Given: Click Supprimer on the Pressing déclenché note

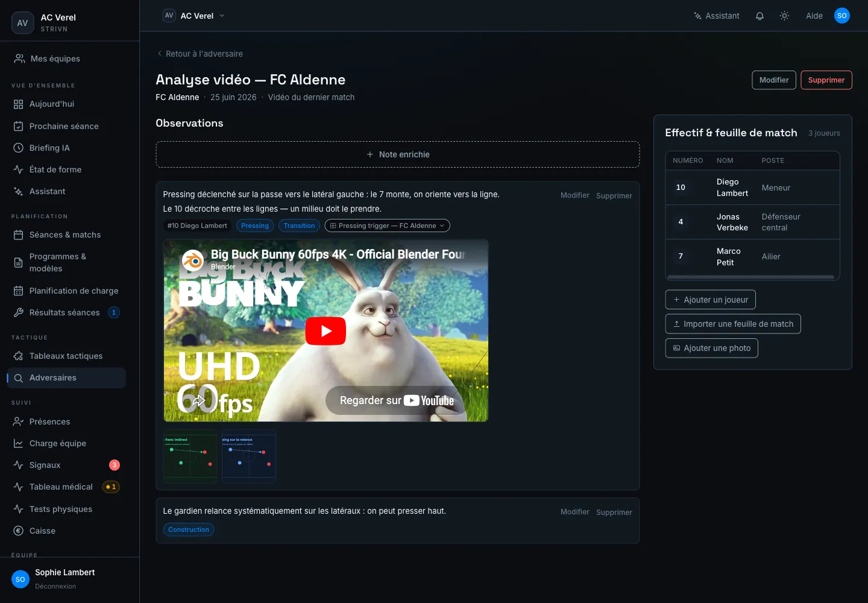Looking at the screenshot, I should click(614, 195).
